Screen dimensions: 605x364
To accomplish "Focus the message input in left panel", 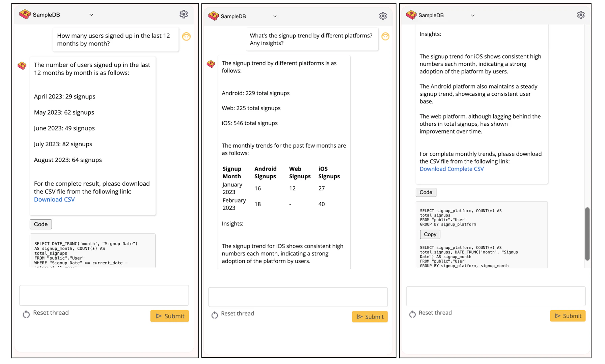I will [x=104, y=295].
